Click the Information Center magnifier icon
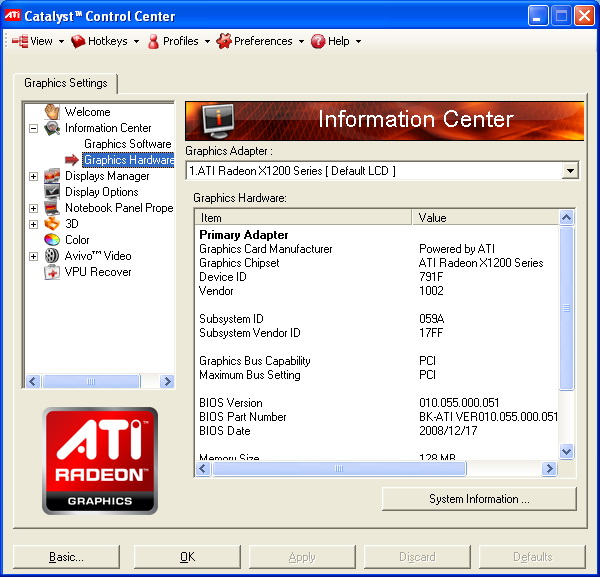This screenshot has width=600, height=577. (x=52, y=128)
